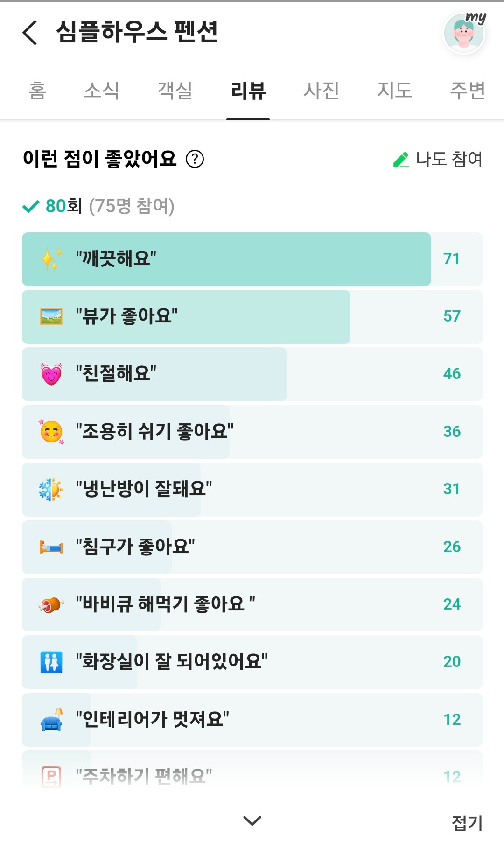Switch to the 객실 tab
Image resolution: width=504 pixels, height=848 pixels.
[x=175, y=91]
